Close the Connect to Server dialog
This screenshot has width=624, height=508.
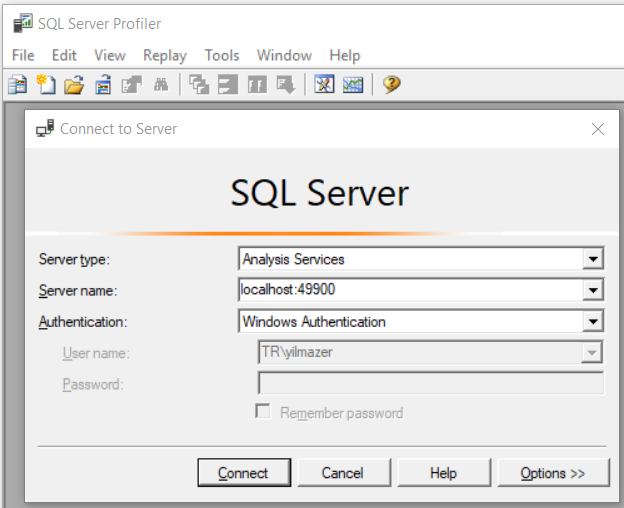[598, 129]
